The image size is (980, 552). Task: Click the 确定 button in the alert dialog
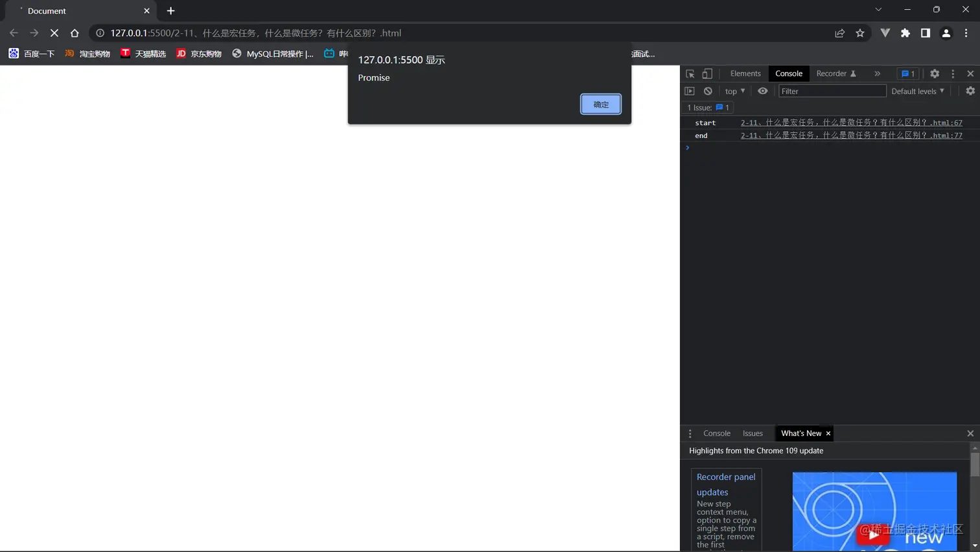click(601, 104)
